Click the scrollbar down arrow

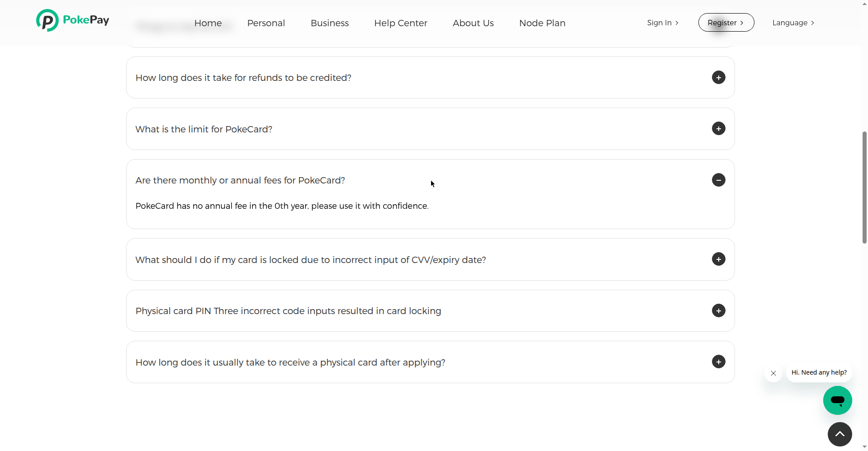tap(864, 447)
